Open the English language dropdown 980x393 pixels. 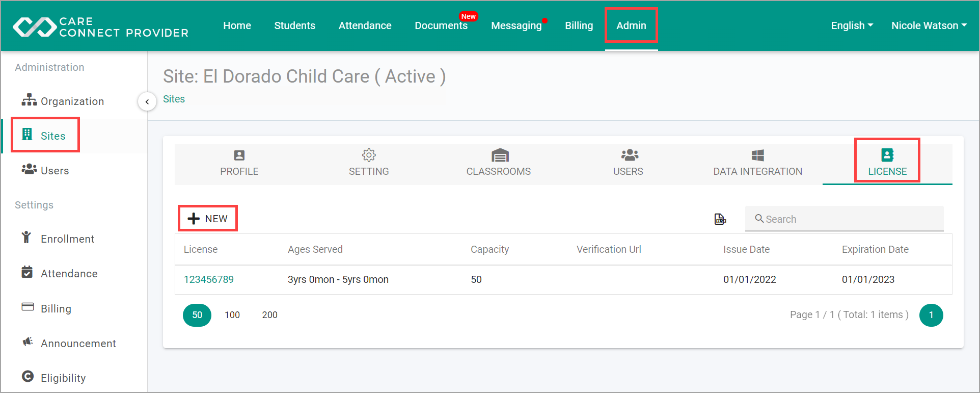pyautogui.click(x=852, y=25)
